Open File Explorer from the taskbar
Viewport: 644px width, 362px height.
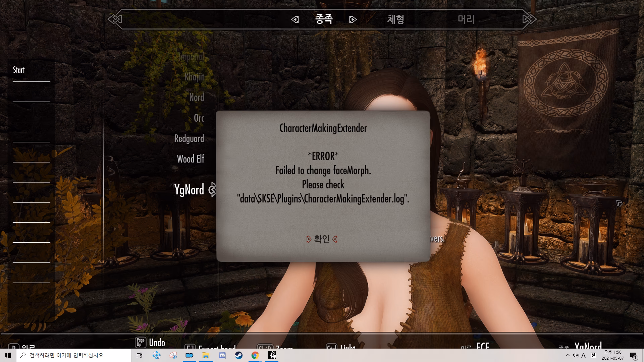point(206,355)
